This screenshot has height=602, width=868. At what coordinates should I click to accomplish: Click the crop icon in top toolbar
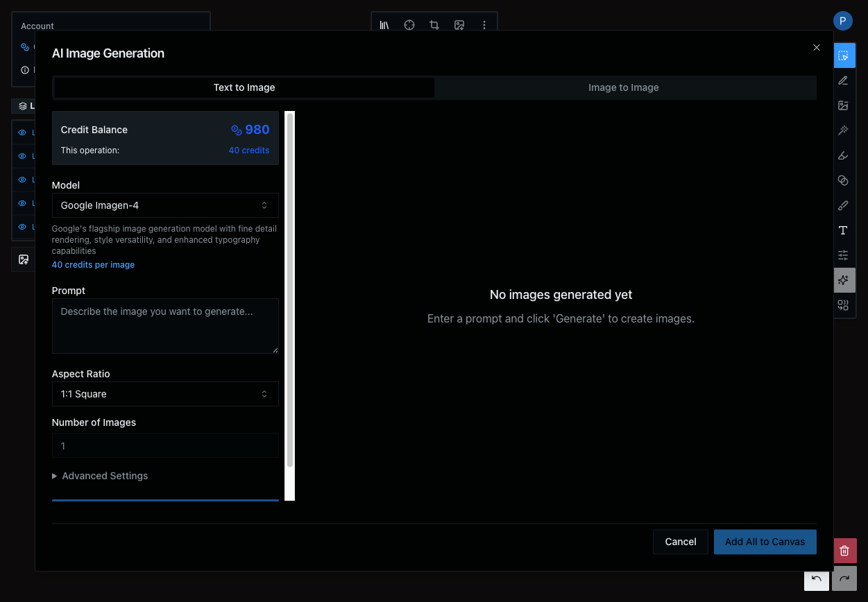(434, 25)
